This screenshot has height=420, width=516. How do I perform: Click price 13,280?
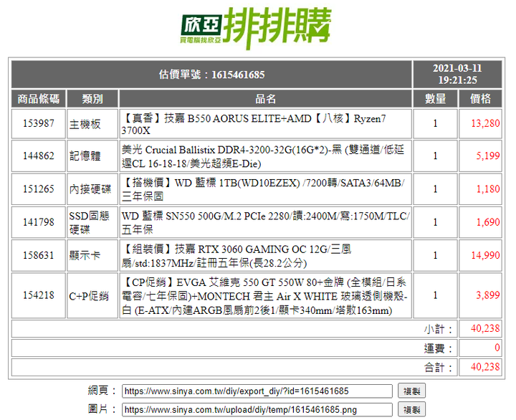click(485, 123)
